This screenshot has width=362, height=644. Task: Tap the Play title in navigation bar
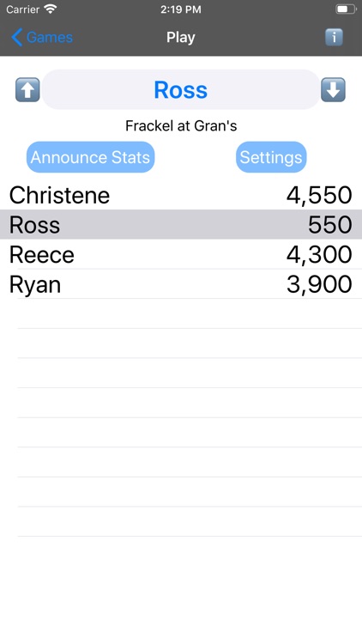(x=181, y=38)
